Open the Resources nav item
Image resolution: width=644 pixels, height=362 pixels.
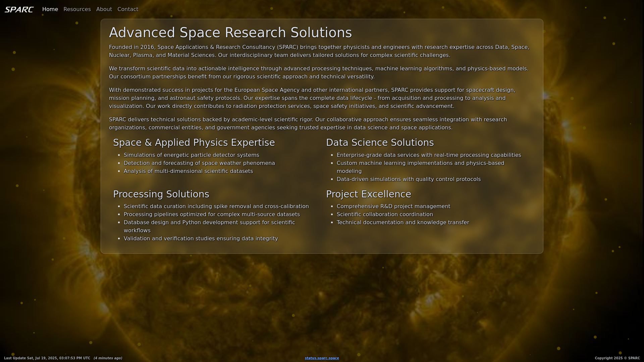point(77,9)
